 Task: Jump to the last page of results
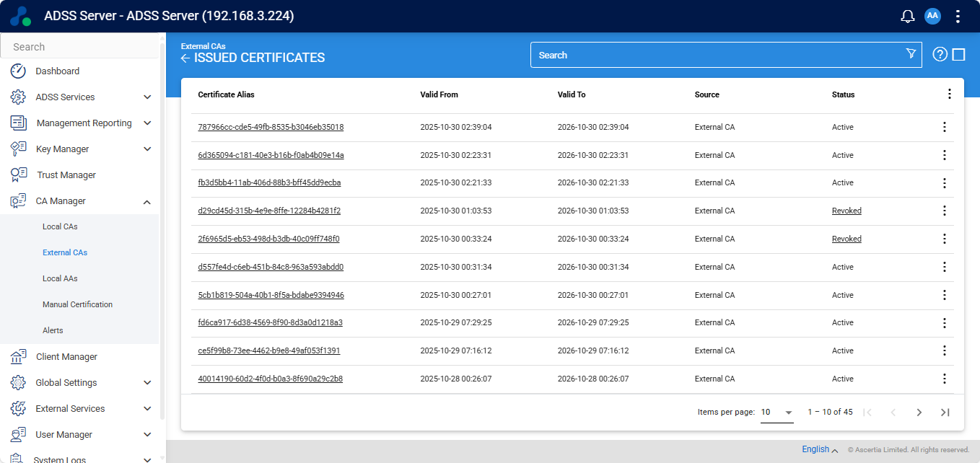pyautogui.click(x=945, y=413)
